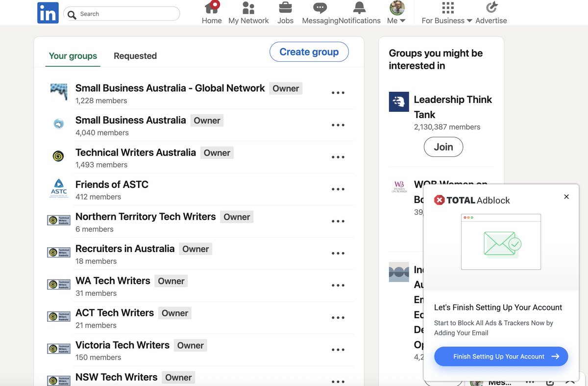Open more options for Technical Writers Australia
Screen dimensions: 588x386
(x=338, y=157)
